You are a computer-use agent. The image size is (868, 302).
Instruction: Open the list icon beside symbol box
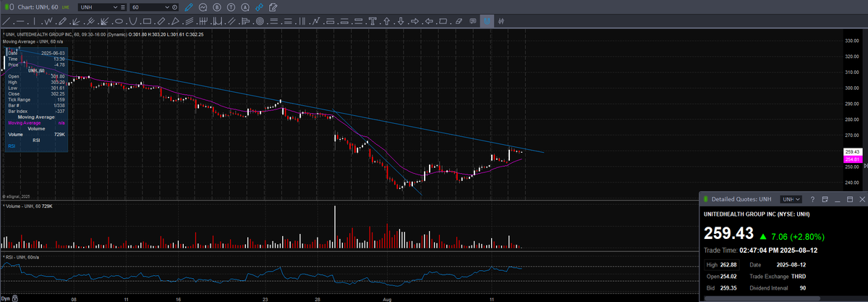pos(123,7)
